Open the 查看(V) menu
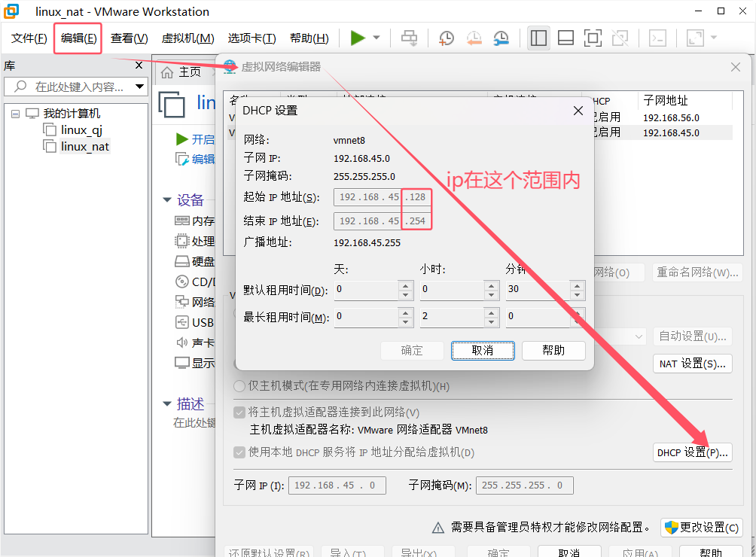Viewport: 756px width, 557px height. (x=130, y=38)
